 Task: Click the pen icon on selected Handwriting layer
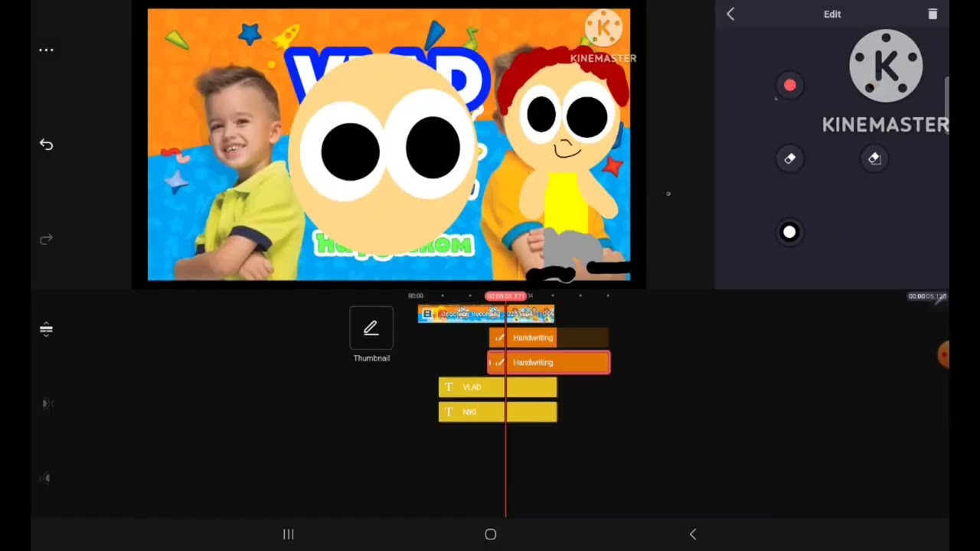coord(499,363)
